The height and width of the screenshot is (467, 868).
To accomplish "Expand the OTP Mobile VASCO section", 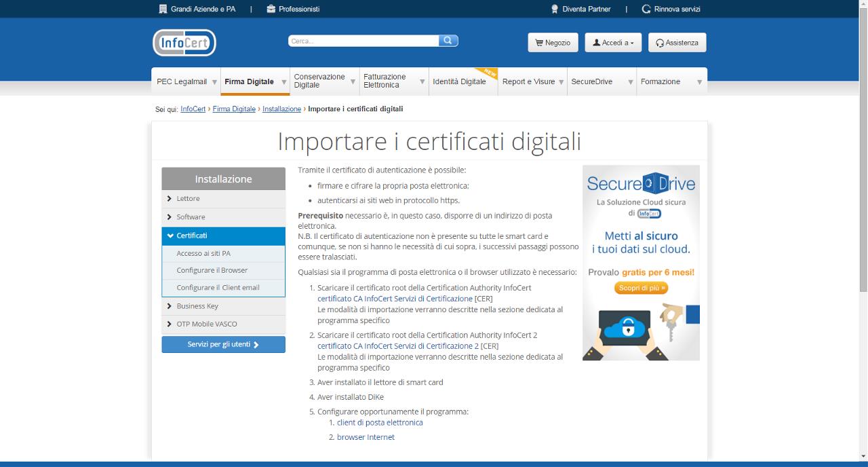I will click(x=223, y=324).
